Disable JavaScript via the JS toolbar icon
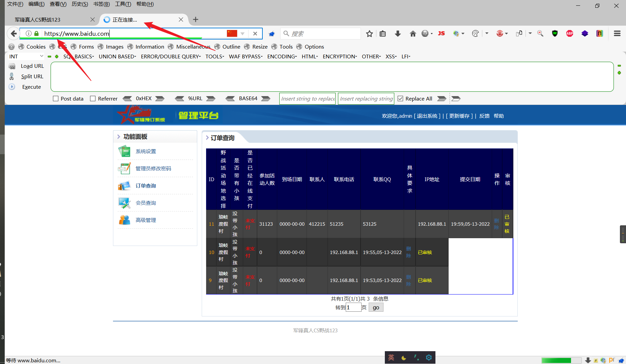626x364 pixels. pyautogui.click(x=441, y=33)
